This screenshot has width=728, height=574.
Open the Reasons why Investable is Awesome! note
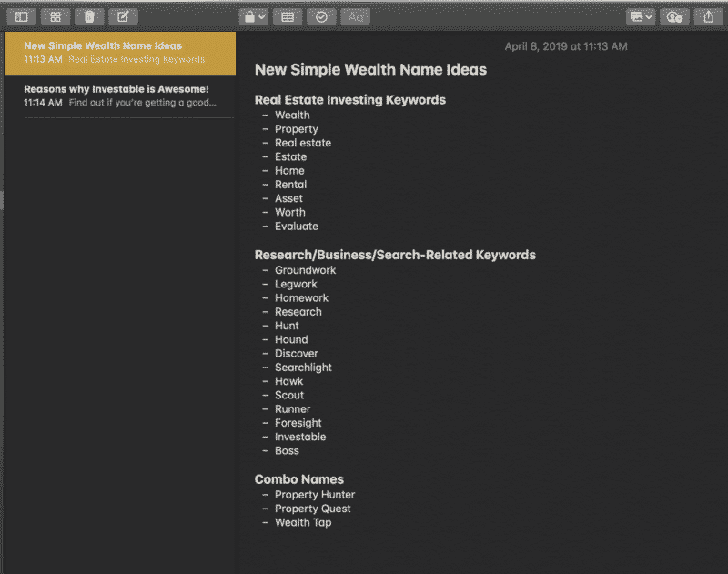click(120, 96)
